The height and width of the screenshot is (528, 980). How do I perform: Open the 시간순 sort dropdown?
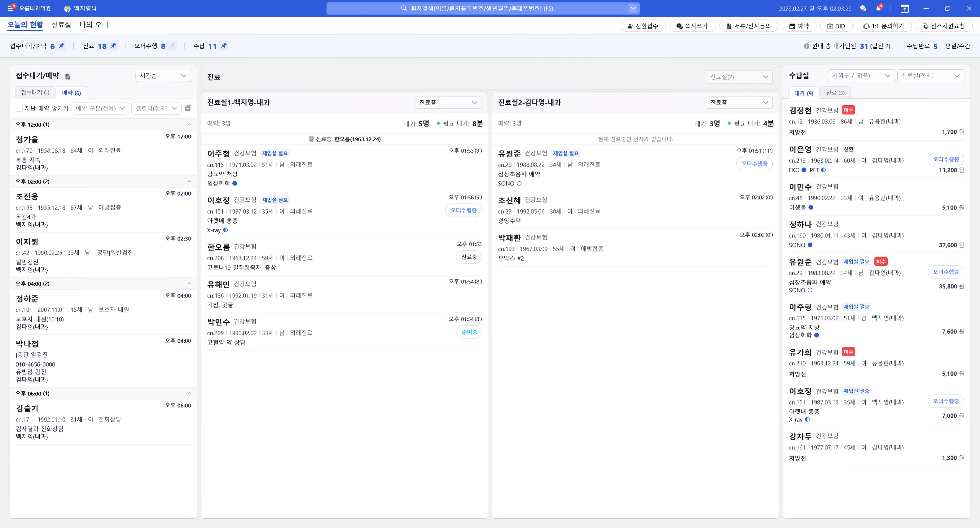click(163, 76)
